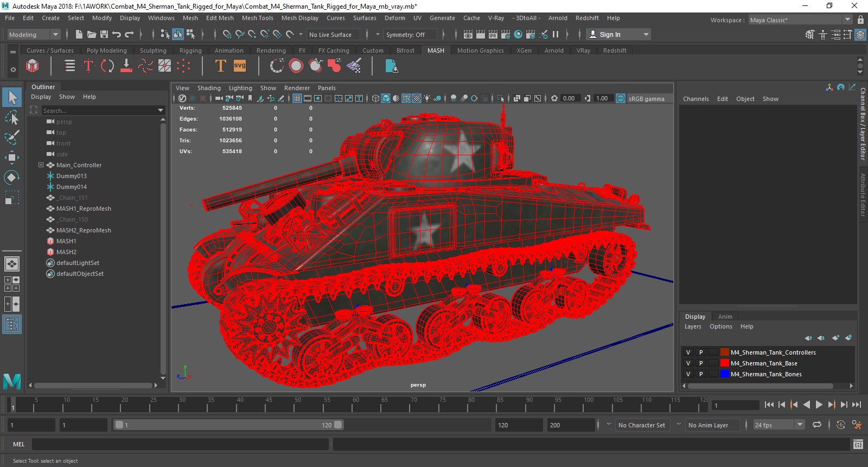Image resolution: width=868 pixels, height=467 pixels.
Task: Open the Modeling menu set dropdown
Action: click(x=34, y=34)
